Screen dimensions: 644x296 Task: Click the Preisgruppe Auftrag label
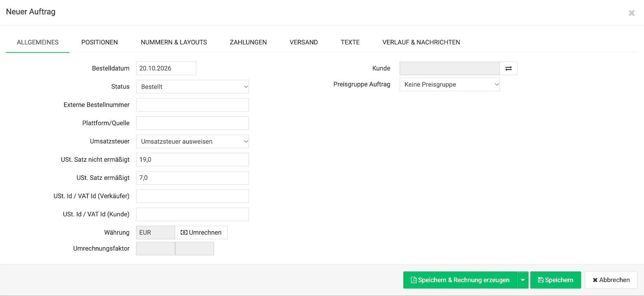tap(362, 85)
